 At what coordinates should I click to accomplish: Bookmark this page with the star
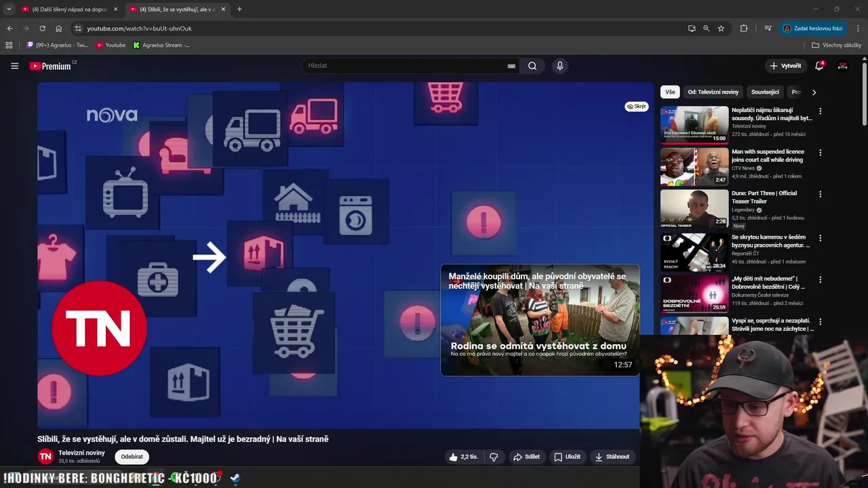pos(721,28)
